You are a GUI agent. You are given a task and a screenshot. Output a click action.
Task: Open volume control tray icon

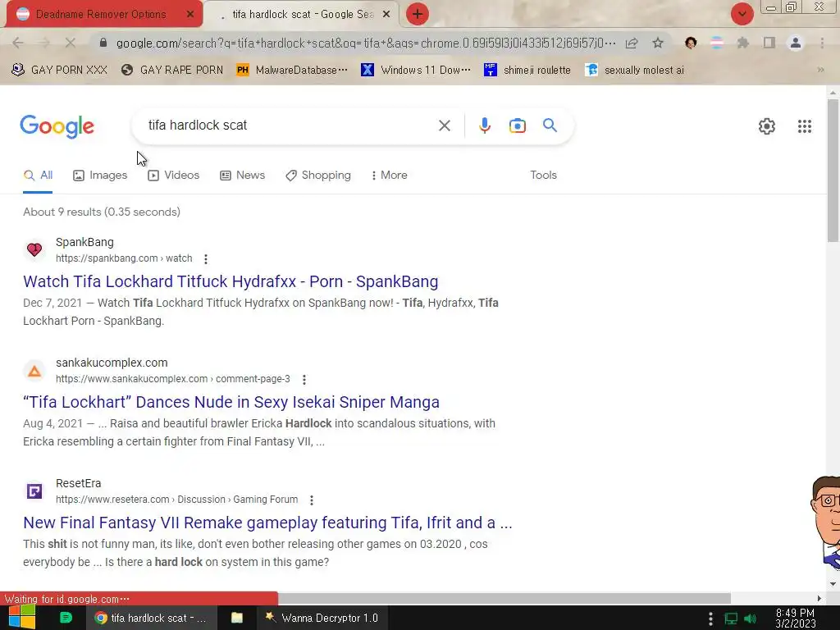tap(751, 619)
